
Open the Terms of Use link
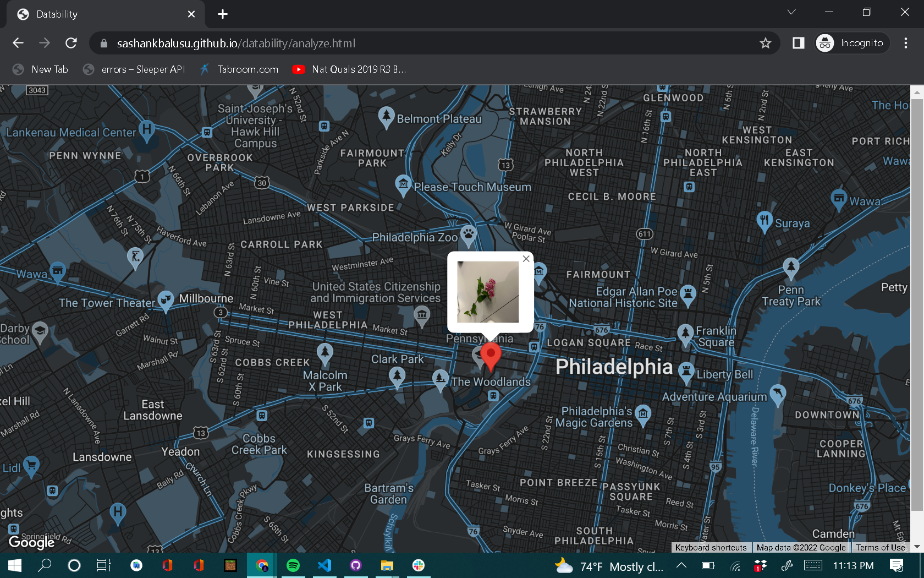coord(880,548)
